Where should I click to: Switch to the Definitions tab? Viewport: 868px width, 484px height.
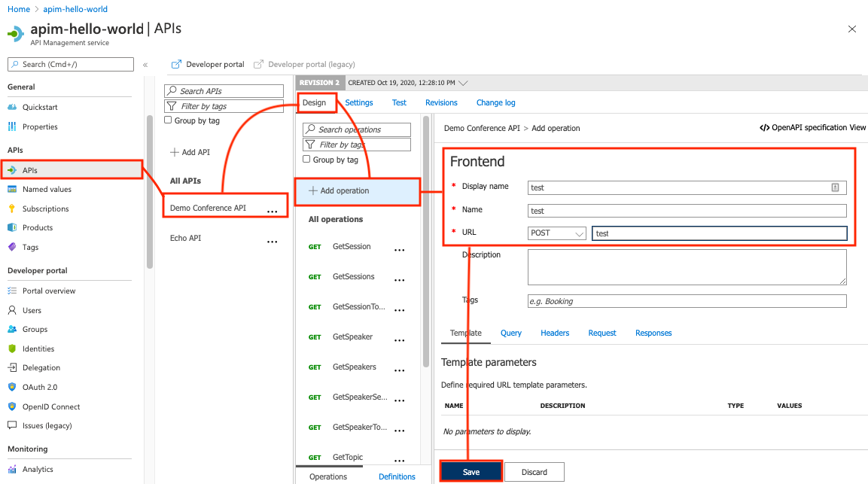(397, 476)
